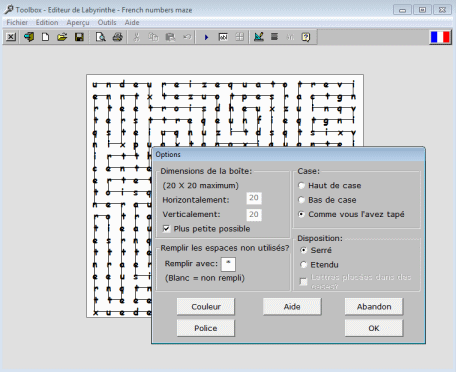
Task: Maximize the Toolbox window
Action: pos(422,10)
